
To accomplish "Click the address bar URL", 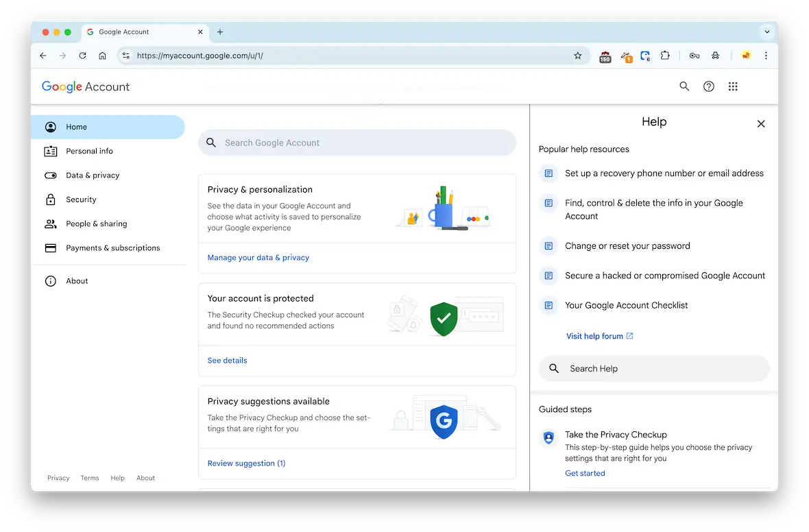I will pyautogui.click(x=200, y=56).
